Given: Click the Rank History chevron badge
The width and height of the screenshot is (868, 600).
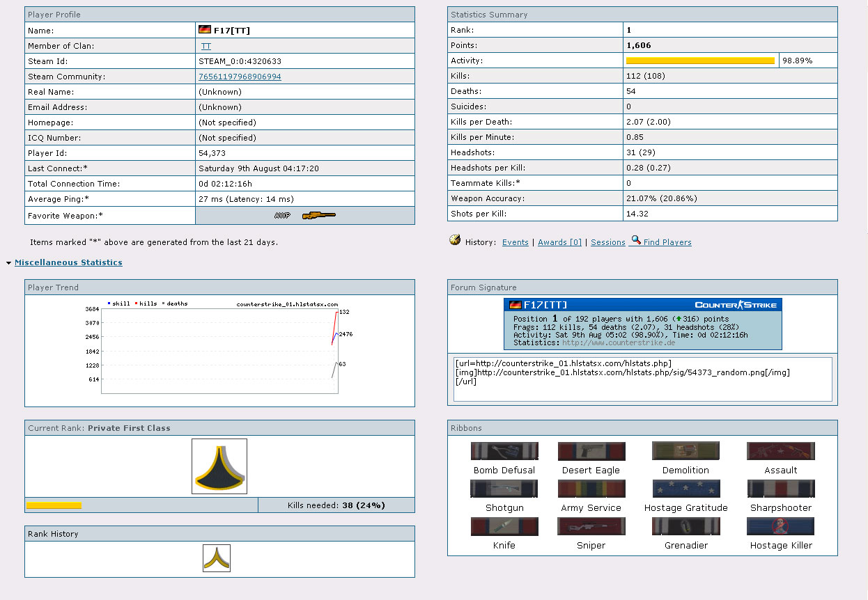Looking at the screenshot, I should 217,558.
